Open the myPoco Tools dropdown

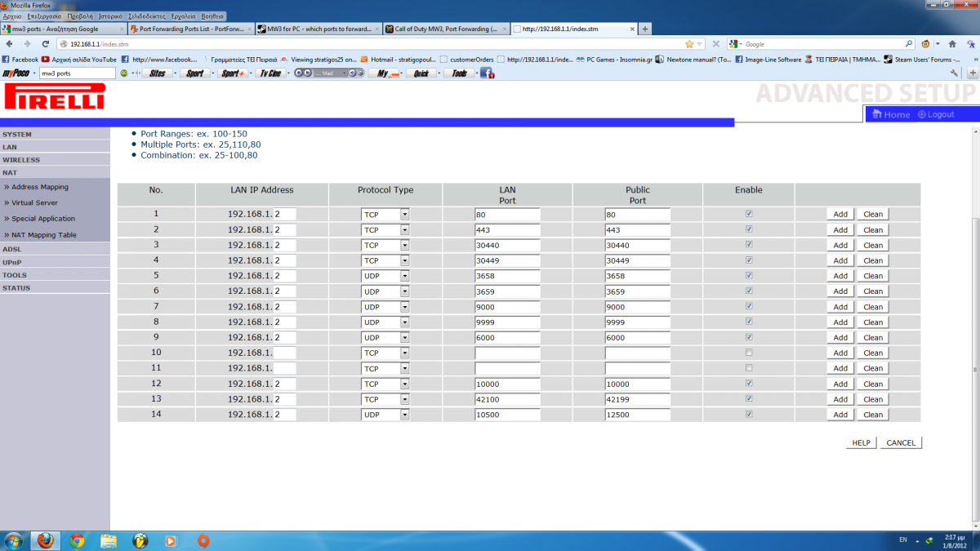pos(461,73)
